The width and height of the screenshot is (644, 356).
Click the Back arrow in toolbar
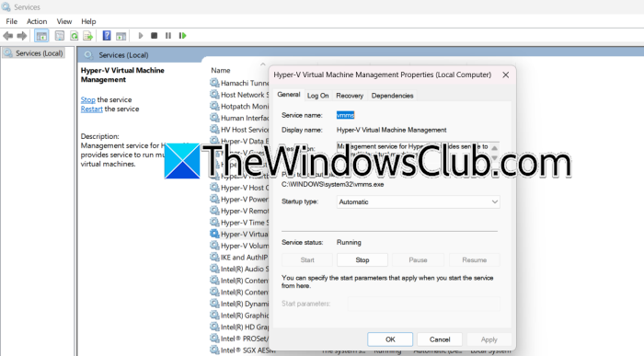(x=7, y=36)
